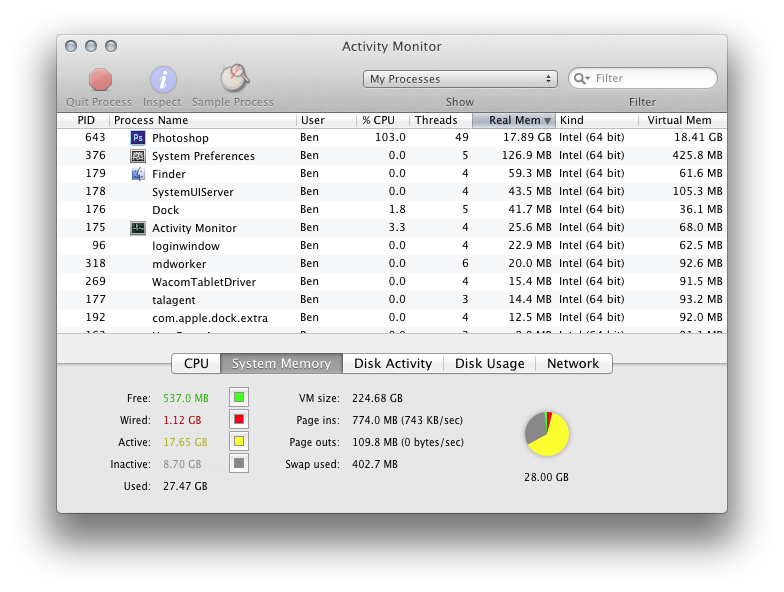Sort by % CPU column header
This screenshot has width=784, height=592.
[x=382, y=120]
